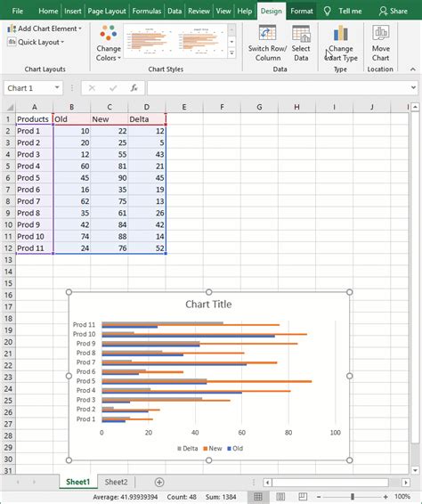Expand the formula bar chevron

(x=413, y=87)
